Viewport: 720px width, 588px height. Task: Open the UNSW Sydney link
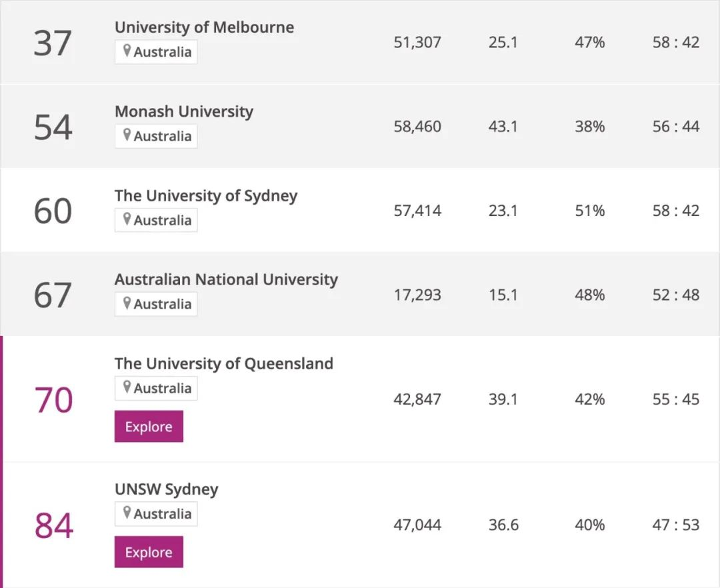coord(167,489)
